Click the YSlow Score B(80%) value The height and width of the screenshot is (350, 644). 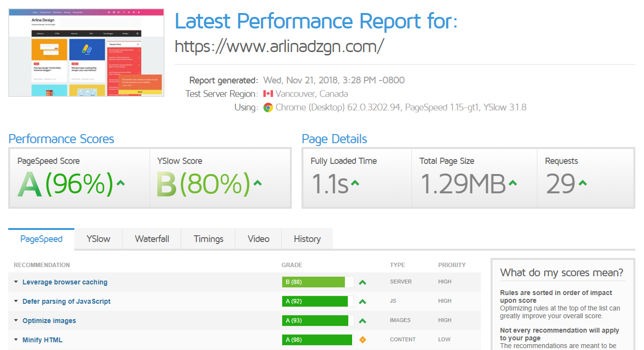204,185
